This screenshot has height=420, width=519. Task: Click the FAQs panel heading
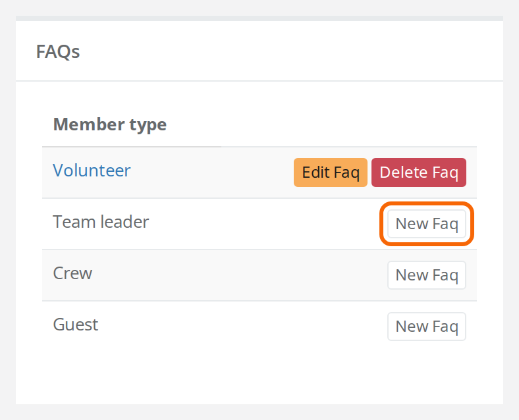click(x=58, y=51)
